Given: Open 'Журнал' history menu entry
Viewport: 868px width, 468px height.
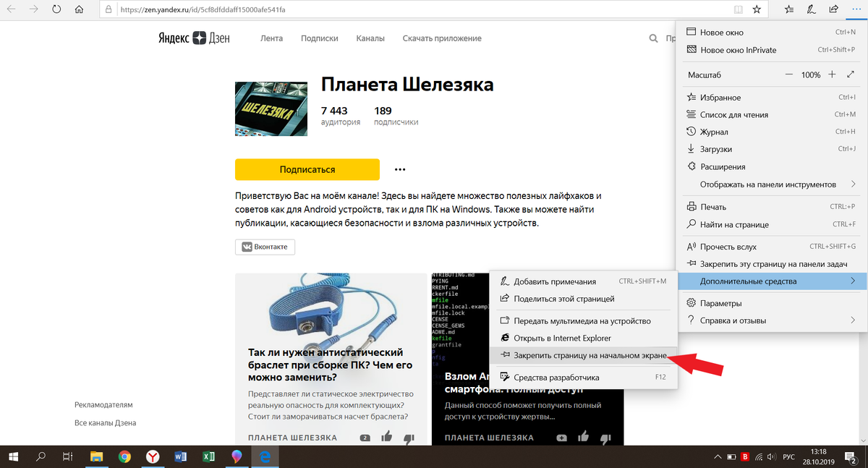Looking at the screenshot, I should pos(771,132).
